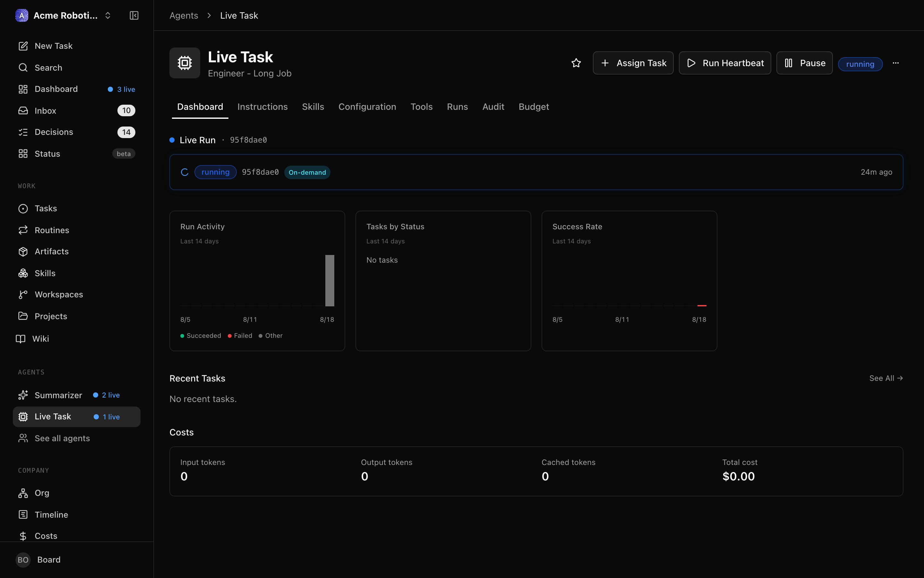Click the Decisions count badge 14
Viewport: 924px width, 578px height.
126,132
